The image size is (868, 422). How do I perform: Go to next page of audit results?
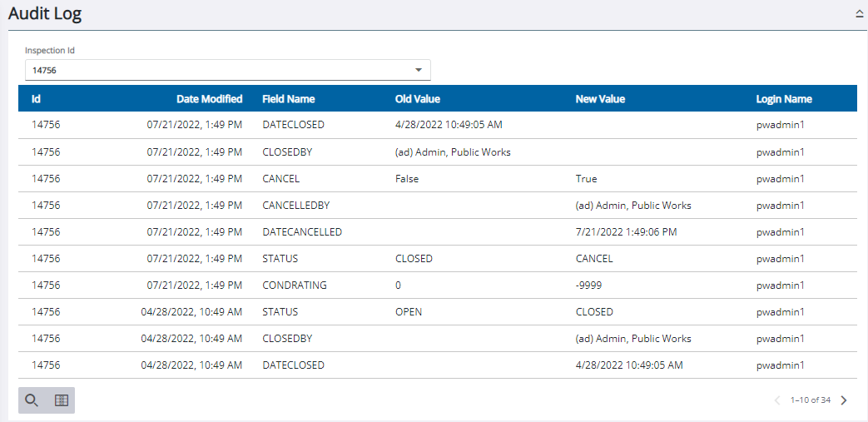[844, 400]
